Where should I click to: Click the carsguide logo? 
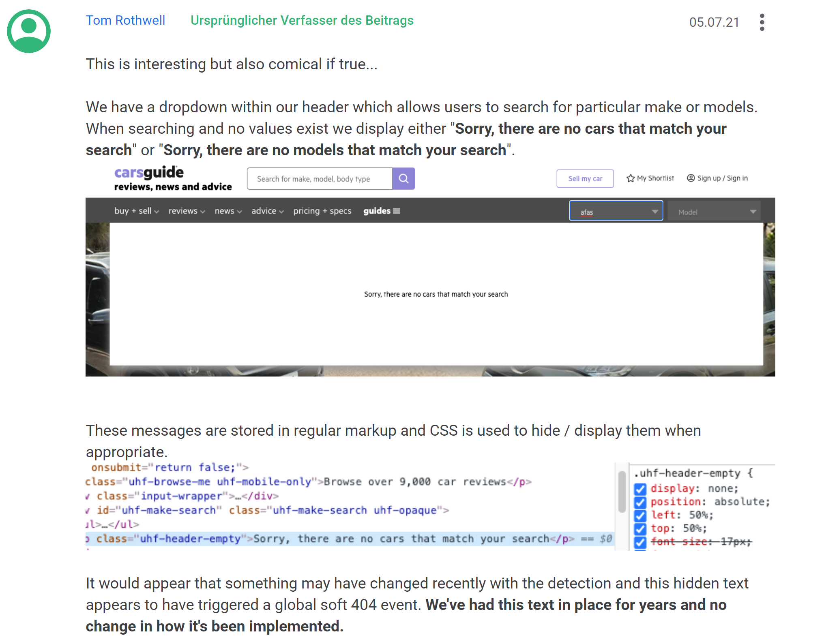click(149, 172)
